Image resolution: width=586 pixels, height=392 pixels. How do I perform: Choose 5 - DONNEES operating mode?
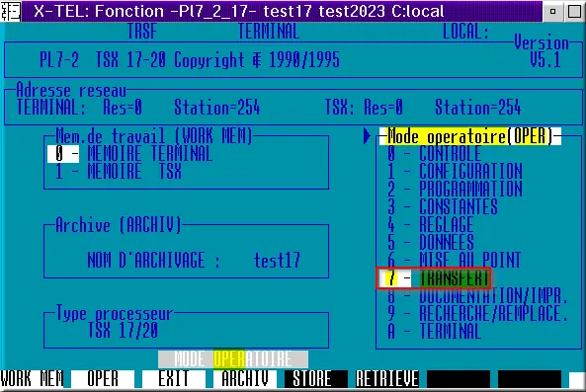[430, 242]
